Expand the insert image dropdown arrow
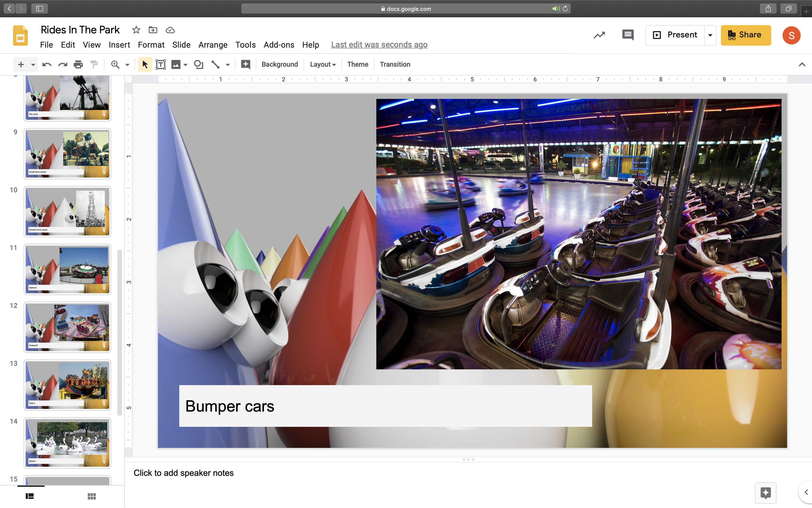Viewport: 812px width, 508px height. [x=185, y=64]
